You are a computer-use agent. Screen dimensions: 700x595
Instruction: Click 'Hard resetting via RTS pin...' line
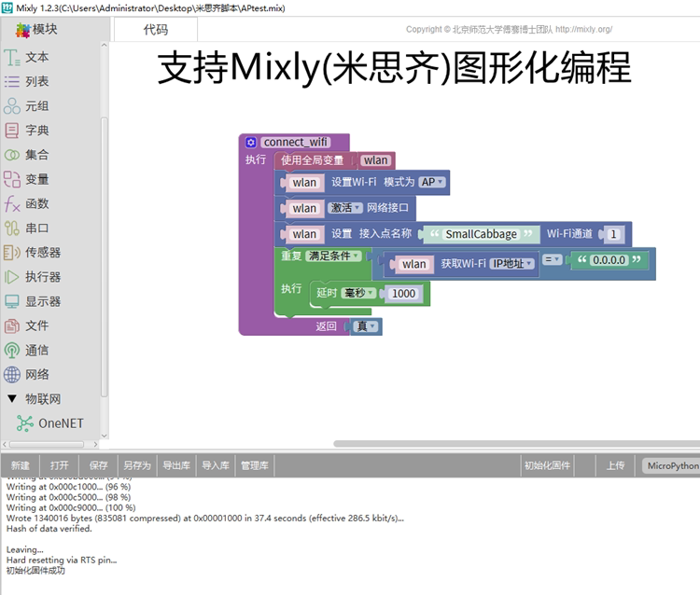tap(62, 560)
